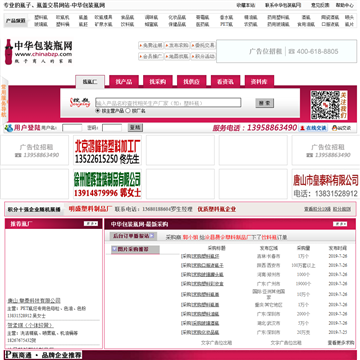Screen dimensions: 360x360
Task: Click the 会员推广 arrow button
Action: pos(151,56)
